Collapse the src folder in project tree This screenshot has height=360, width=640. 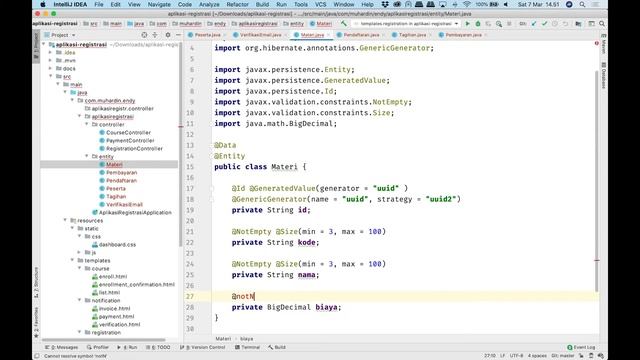coord(51,76)
